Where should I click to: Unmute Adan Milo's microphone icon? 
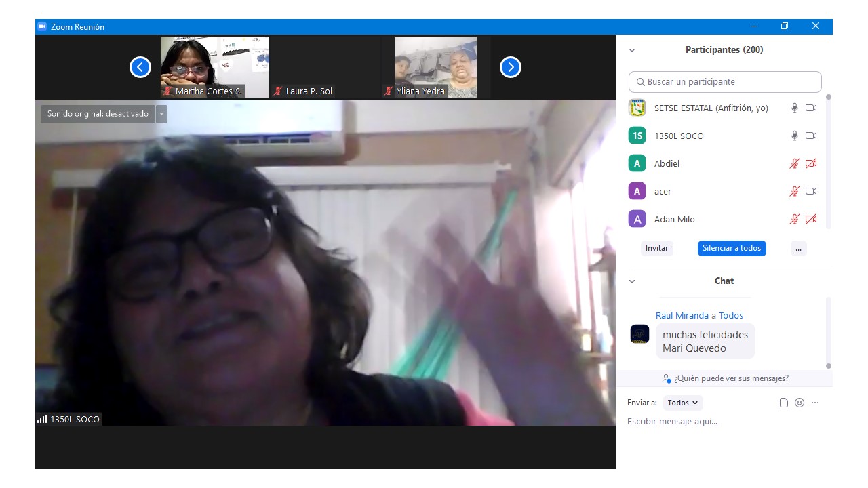point(795,219)
